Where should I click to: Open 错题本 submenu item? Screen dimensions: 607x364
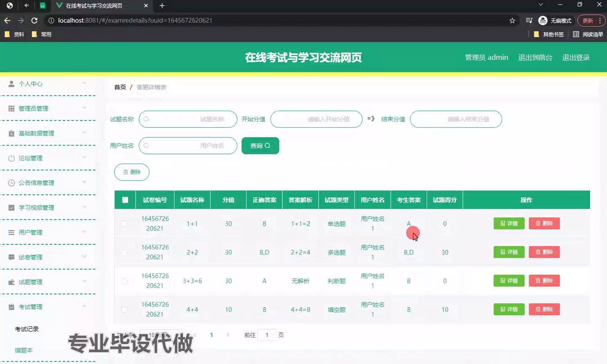coord(24,350)
